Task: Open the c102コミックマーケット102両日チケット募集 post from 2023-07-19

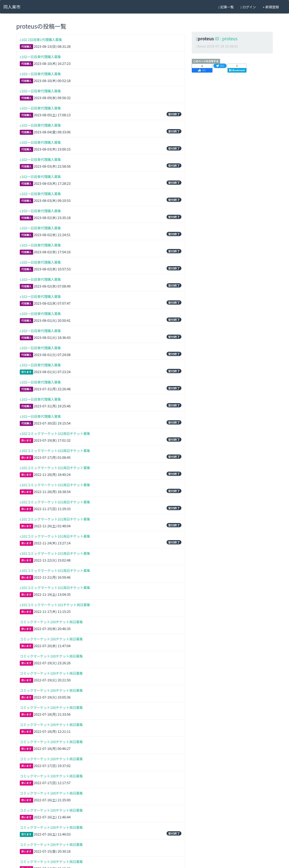Action: tap(55, 434)
